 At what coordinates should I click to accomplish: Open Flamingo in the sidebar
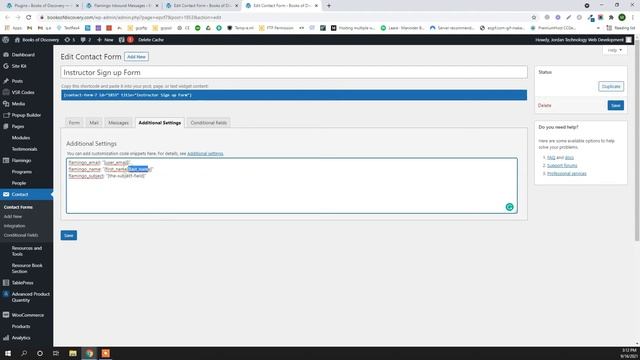(x=21, y=161)
